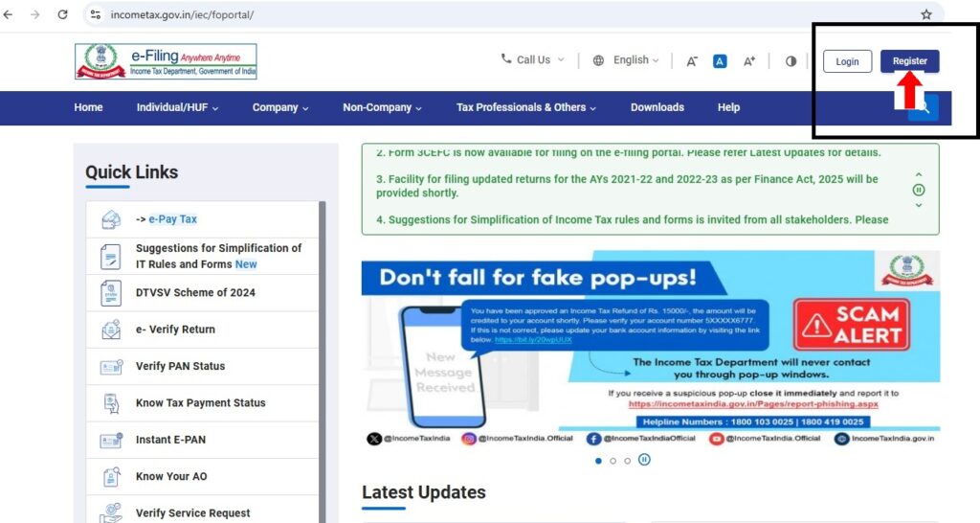The width and height of the screenshot is (980, 523).
Task: Click the scam alert banner image
Action: [650, 349]
